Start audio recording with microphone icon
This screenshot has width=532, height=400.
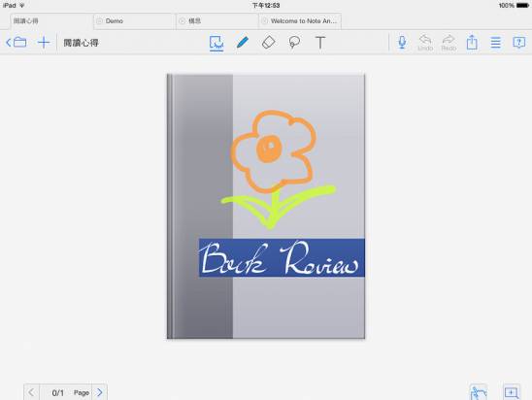[x=402, y=43]
